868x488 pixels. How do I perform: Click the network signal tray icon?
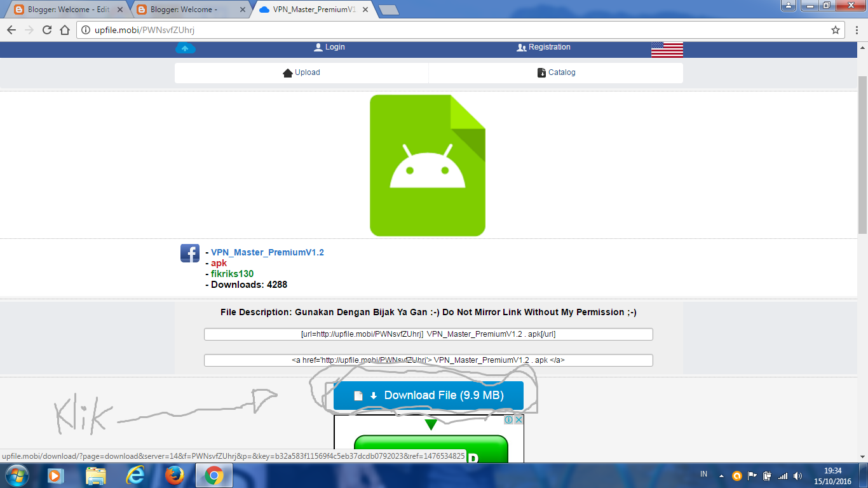pos(783,475)
